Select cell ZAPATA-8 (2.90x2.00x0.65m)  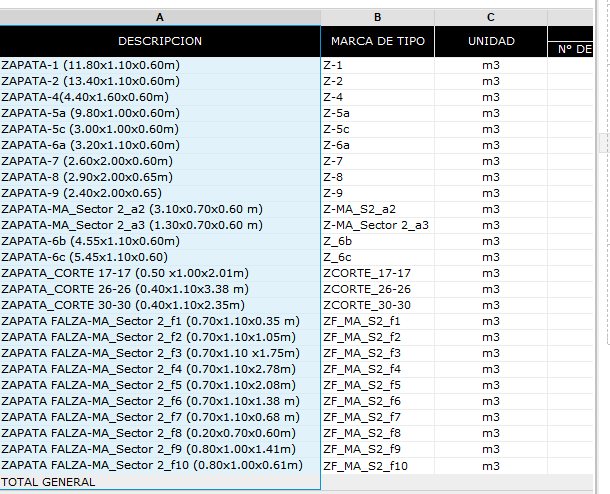[x=160, y=177]
